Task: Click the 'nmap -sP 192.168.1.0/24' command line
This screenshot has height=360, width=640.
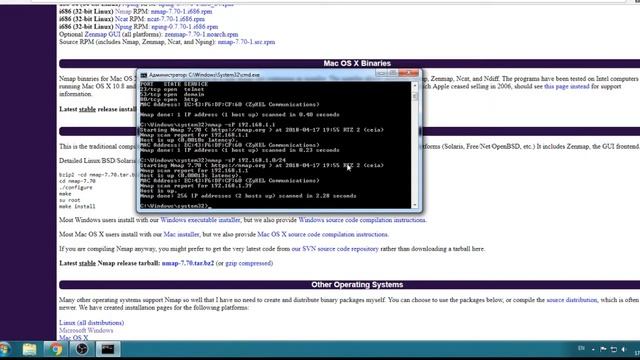Action: point(213,160)
